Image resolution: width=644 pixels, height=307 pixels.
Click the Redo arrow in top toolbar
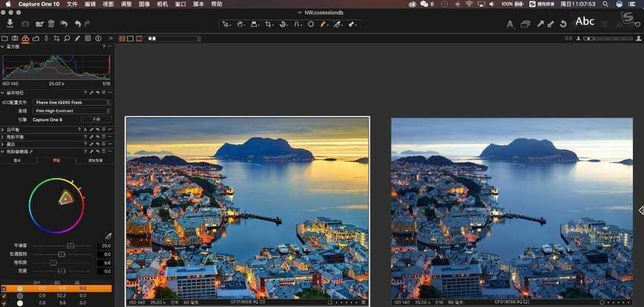[x=87, y=24]
